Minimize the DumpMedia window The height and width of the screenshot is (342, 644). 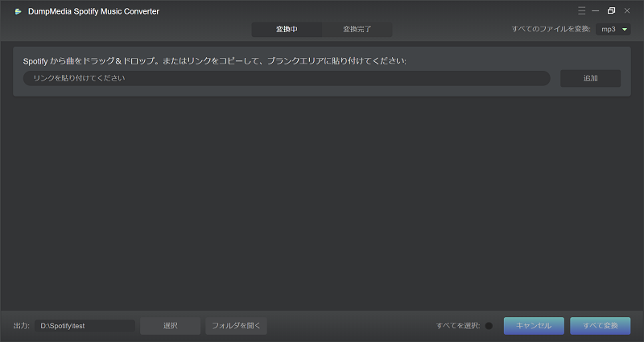595,11
